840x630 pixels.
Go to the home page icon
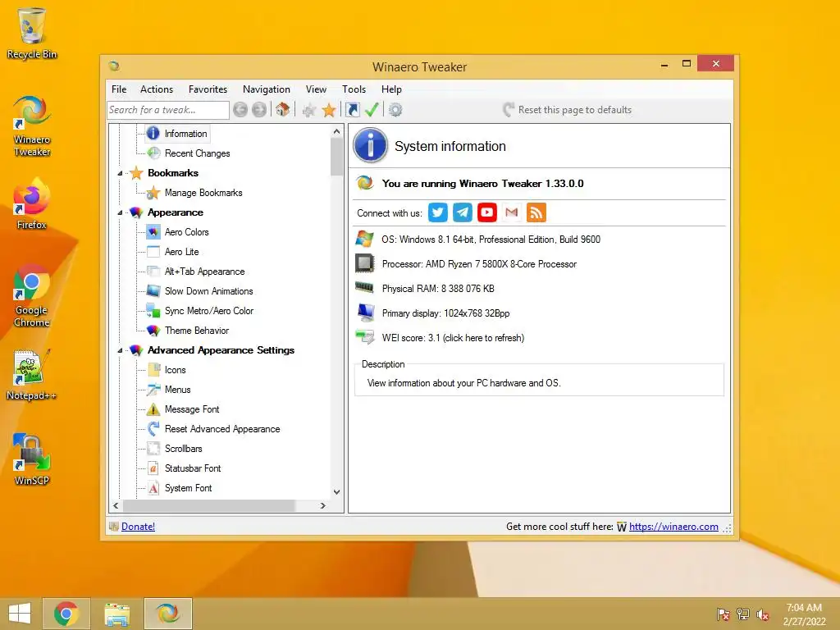coord(283,110)
